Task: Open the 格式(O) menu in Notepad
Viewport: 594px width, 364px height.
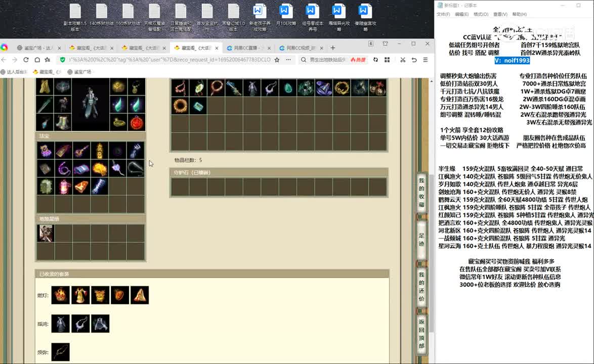Action: pos(481,14)
